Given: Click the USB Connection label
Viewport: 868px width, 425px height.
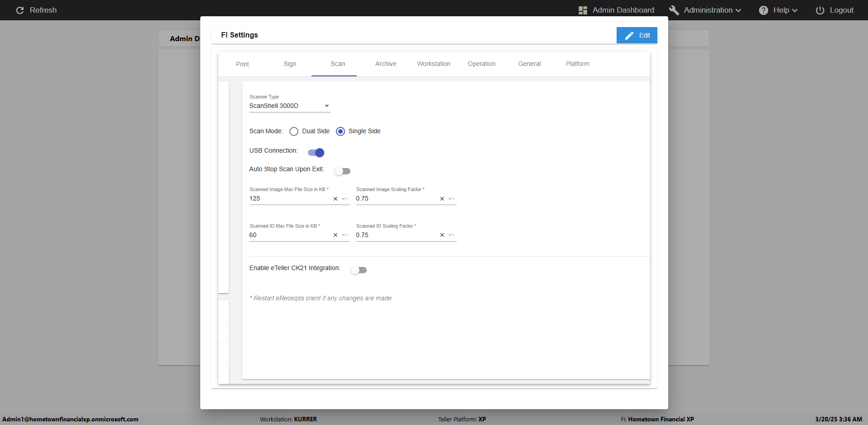Looking at the screenshot, I should click(x=274, y=150).
